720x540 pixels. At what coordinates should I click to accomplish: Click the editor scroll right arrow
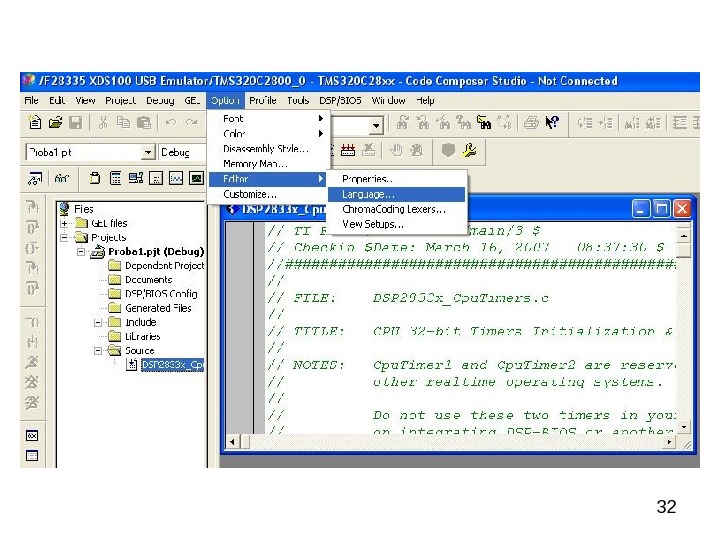[669, 442]
